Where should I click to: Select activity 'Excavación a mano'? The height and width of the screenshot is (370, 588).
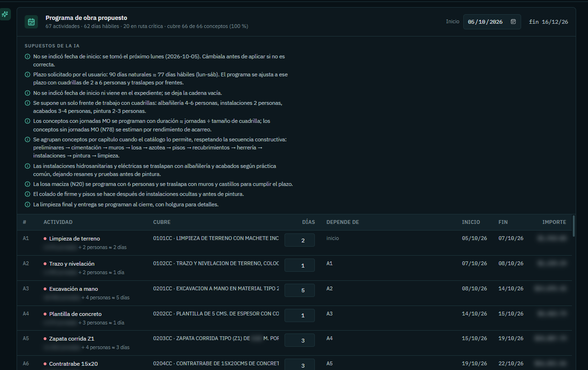click(73, 289)
